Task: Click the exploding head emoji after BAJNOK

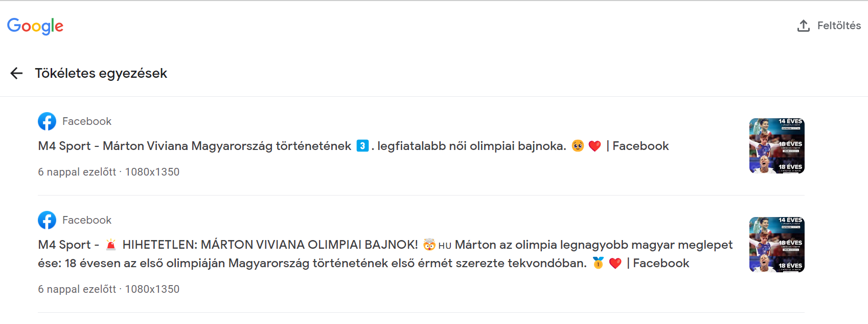Action: pos(429,245)
